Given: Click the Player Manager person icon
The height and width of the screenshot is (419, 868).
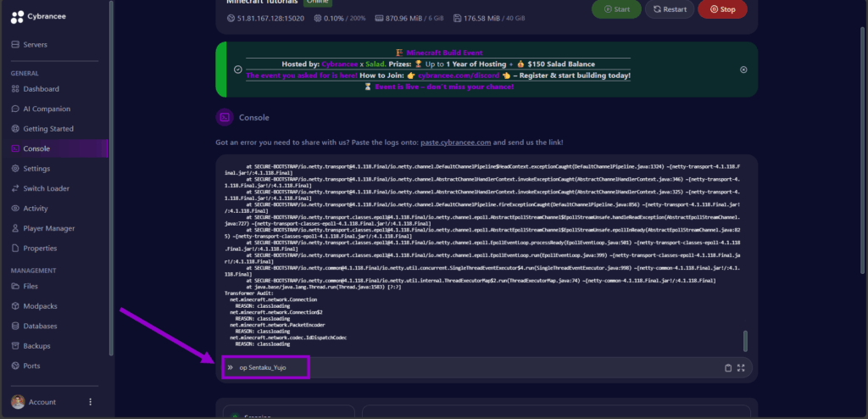Looking at the screenshot, I should 15,228.
